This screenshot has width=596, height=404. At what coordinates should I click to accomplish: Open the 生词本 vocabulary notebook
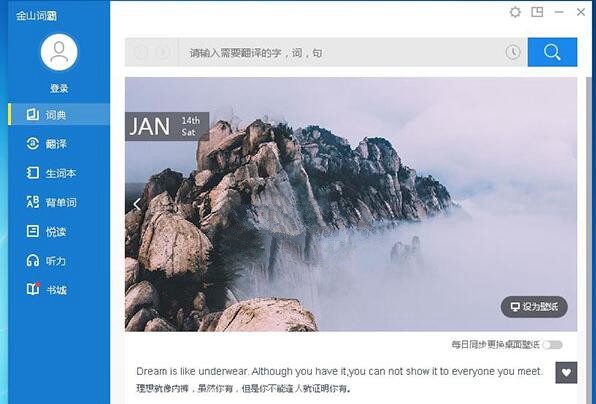point(59,173)
